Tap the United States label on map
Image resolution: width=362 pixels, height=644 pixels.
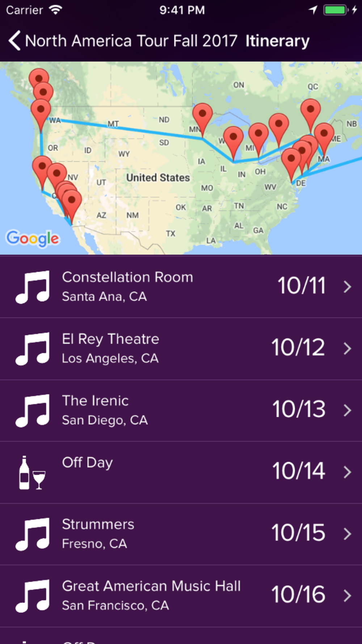(158, 177)
